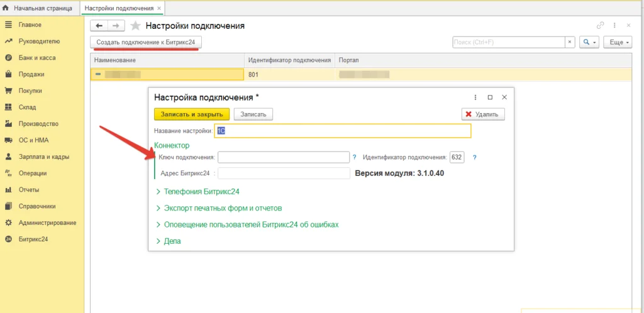Clear the search field with X
Screen dimensions: 644x313
[570, 42]
